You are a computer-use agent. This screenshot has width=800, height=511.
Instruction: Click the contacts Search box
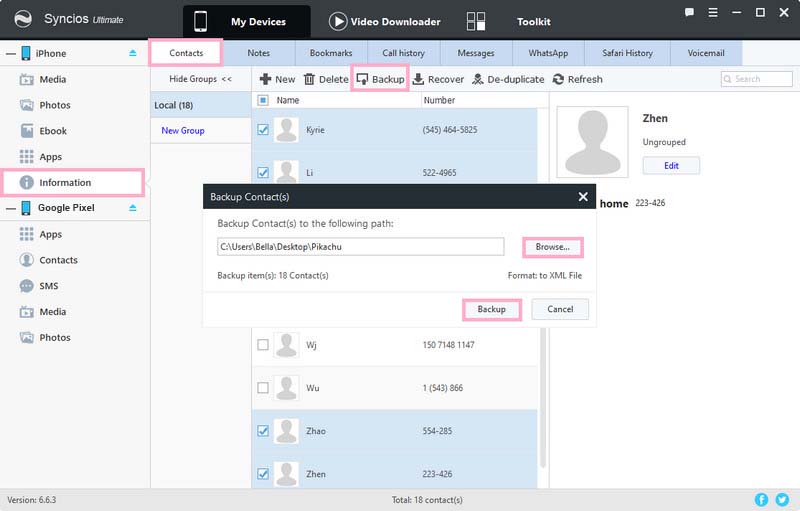click(757, 79)
